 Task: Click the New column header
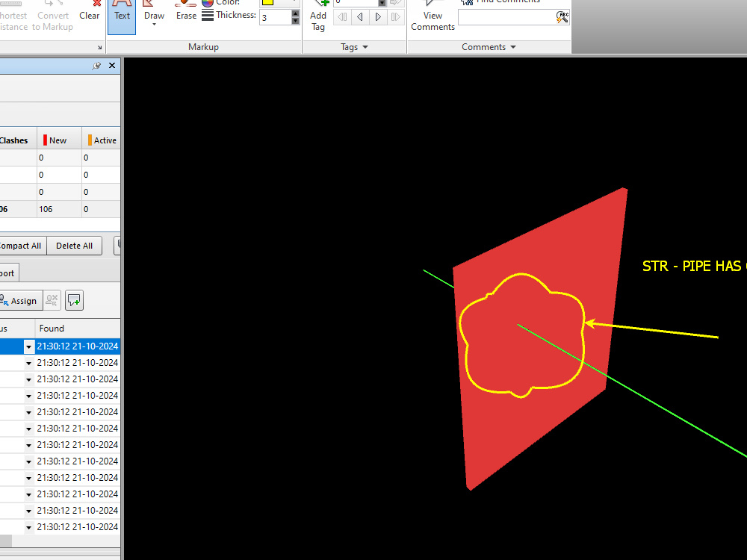[59, 140]
